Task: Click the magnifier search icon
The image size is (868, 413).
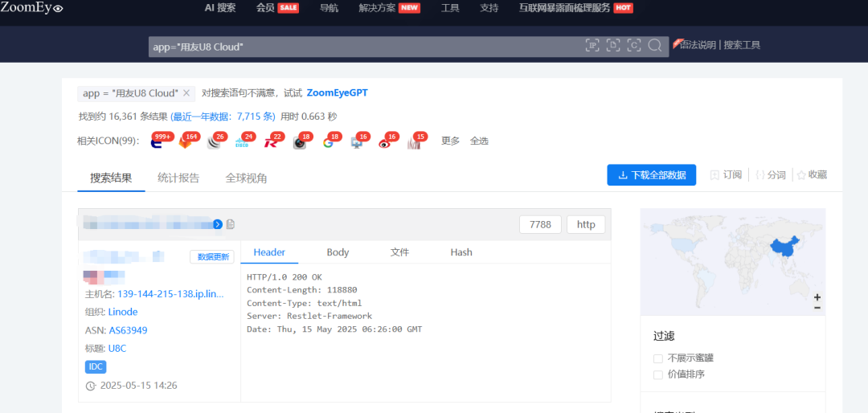Action: point(655,46)
